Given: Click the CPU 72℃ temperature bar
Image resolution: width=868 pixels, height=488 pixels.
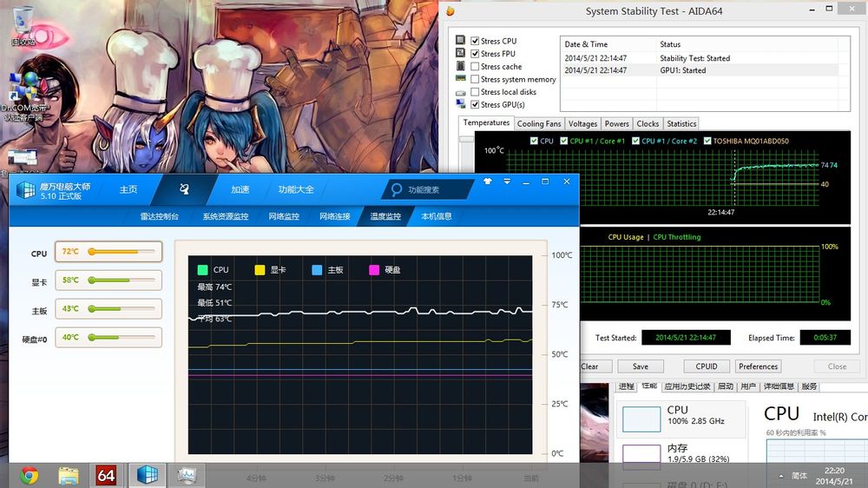Looking at the screenshot, I should (108, 252).
